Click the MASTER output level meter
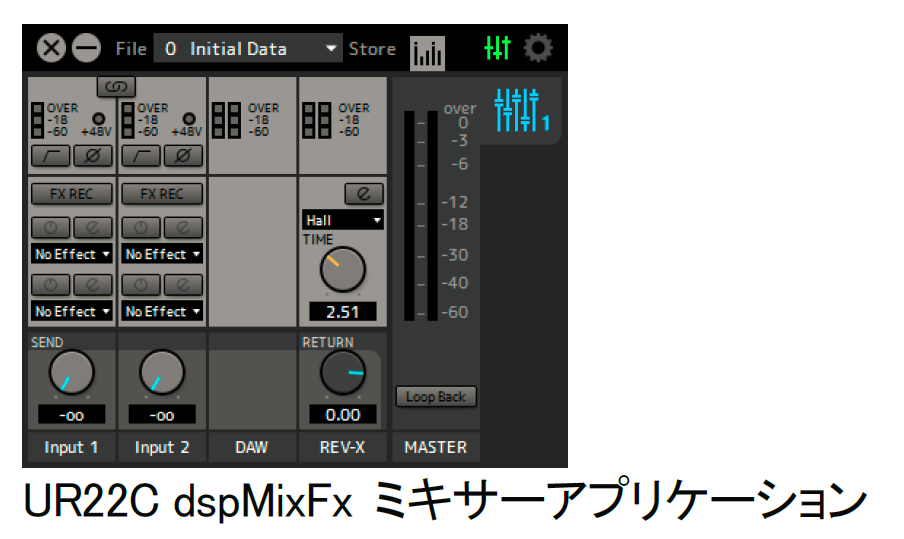Image resolution: width=904 pixels, height=539 pixels. pyautogui.click(x=421, y=216)
